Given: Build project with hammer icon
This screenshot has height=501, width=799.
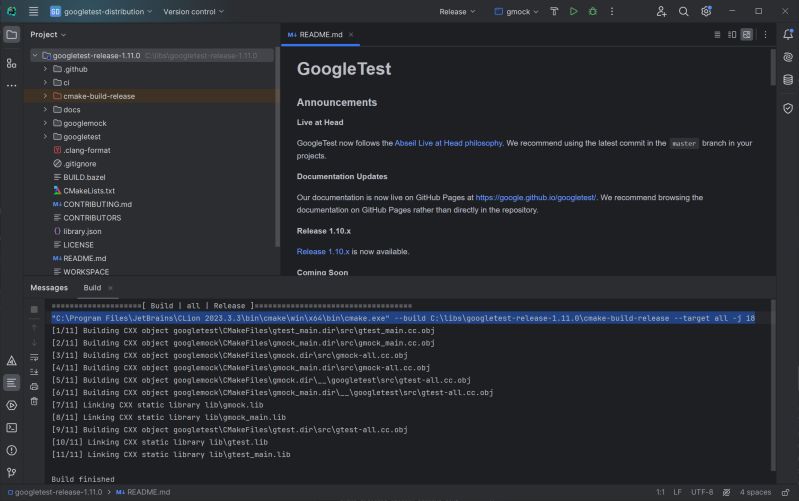Looking at the screenshot, I should pos(554,11).
